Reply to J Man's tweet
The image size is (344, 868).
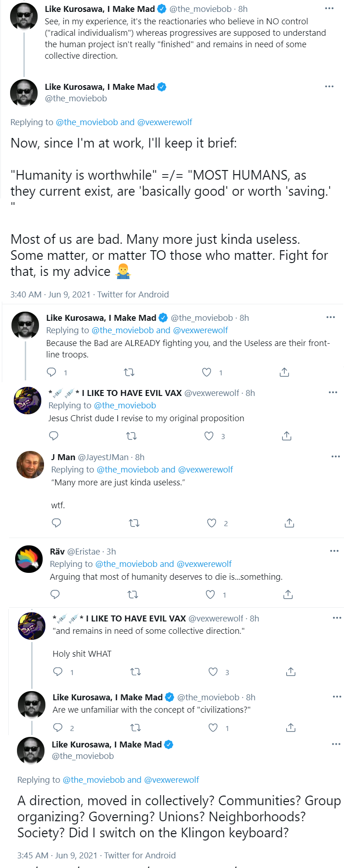tap(56, 523)
